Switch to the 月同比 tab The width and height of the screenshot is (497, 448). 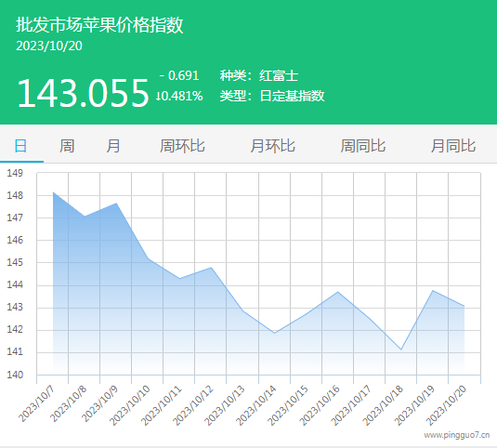(453, 146)
